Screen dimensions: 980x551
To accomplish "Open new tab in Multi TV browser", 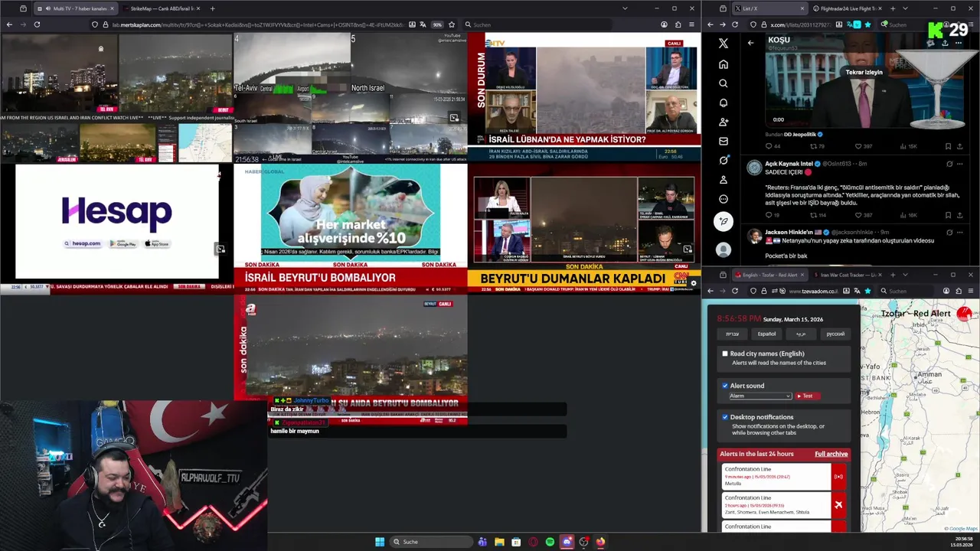I will coord(212,8).
